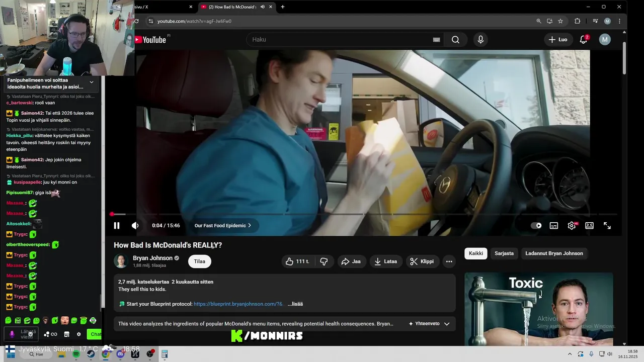Expand the Yhteenveto summary chevron
The height and width of the screenshot is (362, 644).
tap(446, 324)
